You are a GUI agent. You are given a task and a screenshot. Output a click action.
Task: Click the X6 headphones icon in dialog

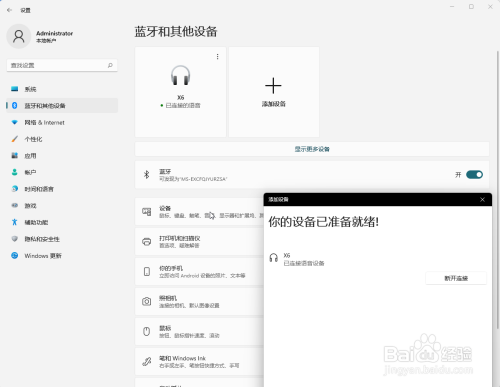click(x=274, y=258)
